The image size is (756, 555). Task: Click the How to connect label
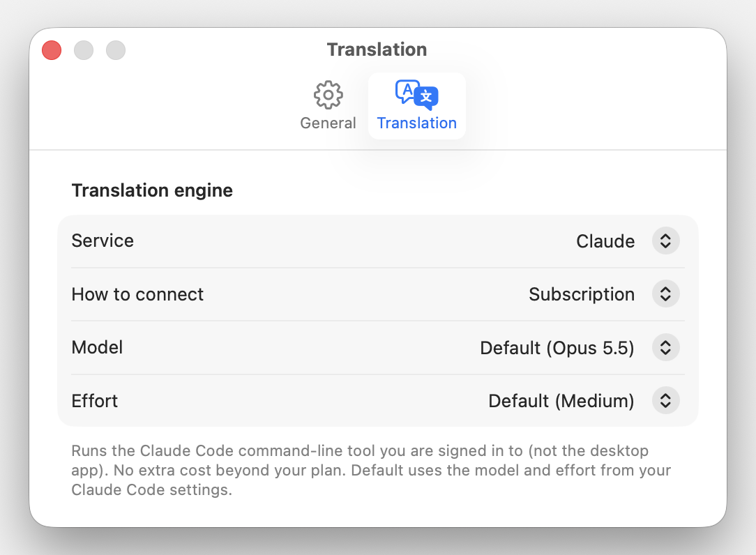tap(137, 294)
